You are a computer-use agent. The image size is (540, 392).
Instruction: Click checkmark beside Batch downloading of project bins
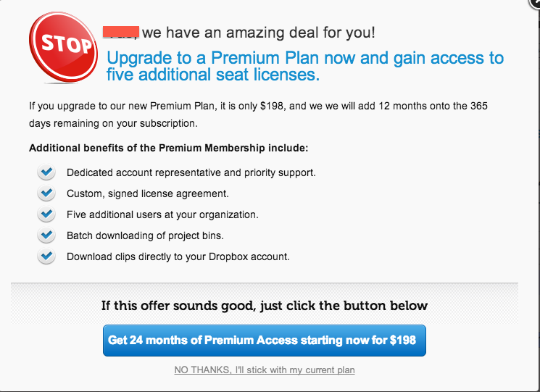point(46,235)
